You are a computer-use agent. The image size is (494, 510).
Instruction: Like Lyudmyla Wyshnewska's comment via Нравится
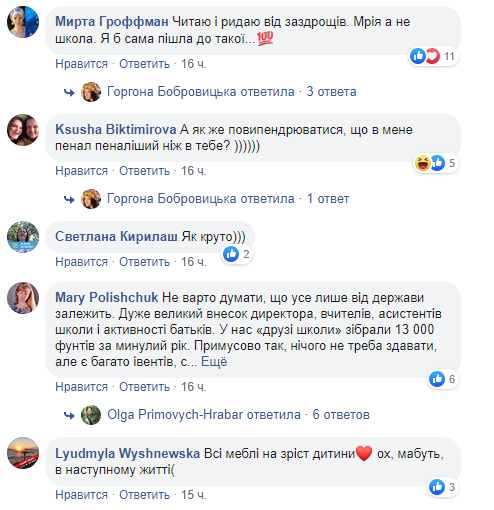[82, 495]
